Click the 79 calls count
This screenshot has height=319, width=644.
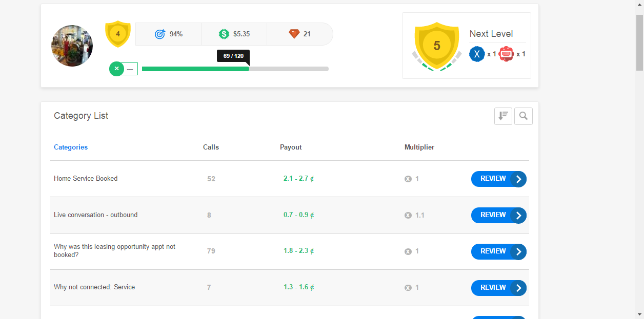pos(211,251)
